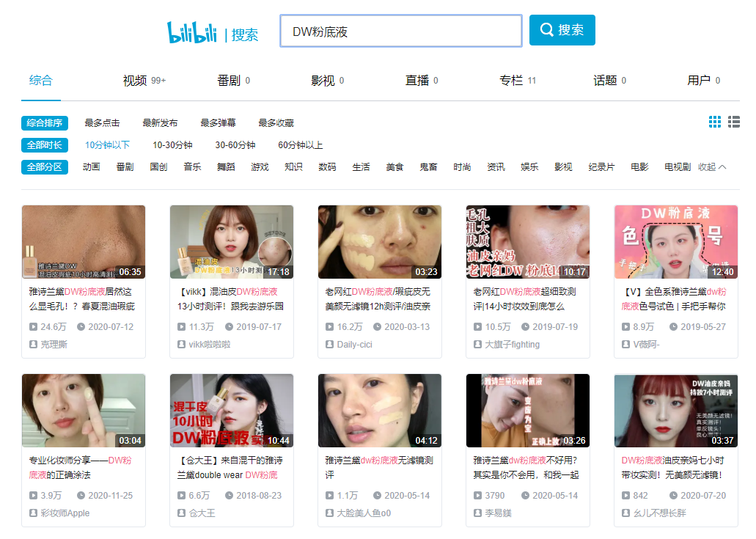The image size is (756, 539).
Task: Filter by 数码 category
Action: pos(327,167)
